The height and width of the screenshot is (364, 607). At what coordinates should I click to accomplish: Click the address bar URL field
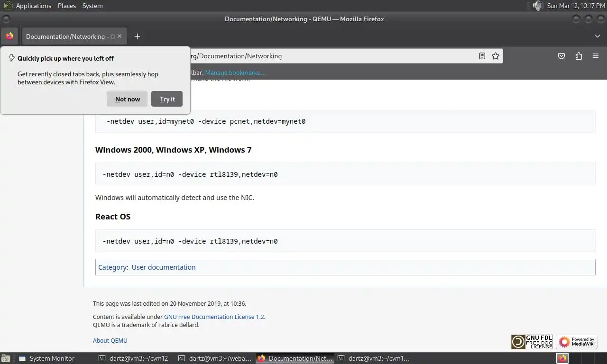pyautogui.click(x=332, y=56)
